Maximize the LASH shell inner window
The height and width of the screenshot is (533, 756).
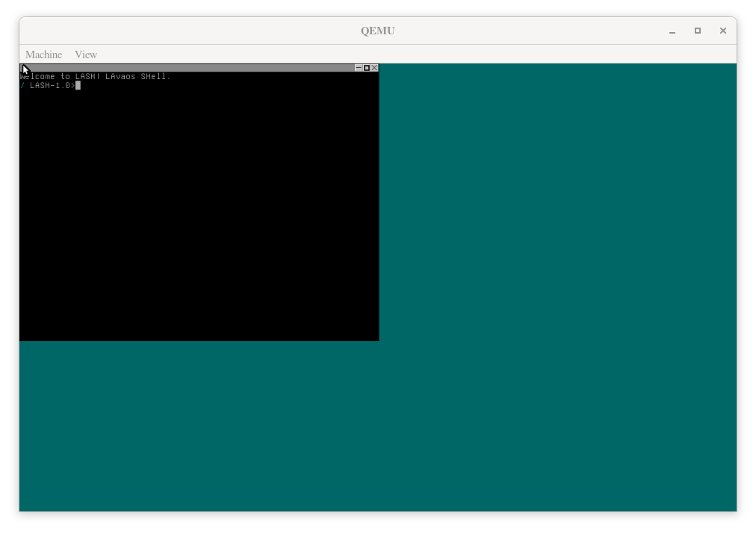coord(367,68)
